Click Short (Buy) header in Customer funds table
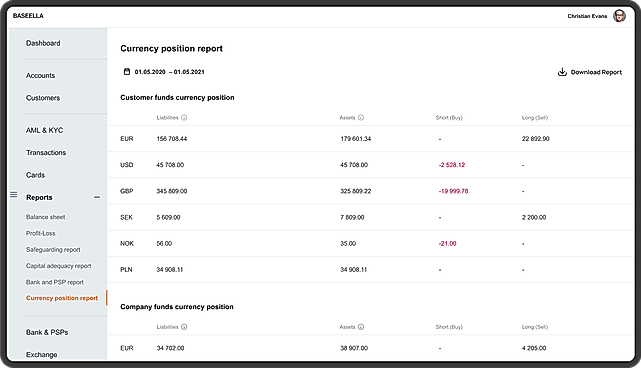This screenshot has height=368, width=641. [449, 118]
